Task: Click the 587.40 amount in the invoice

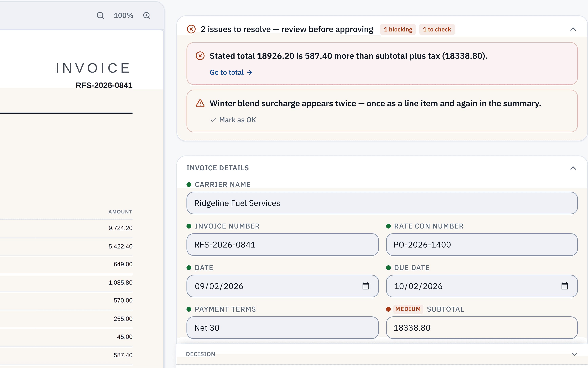Action: click(x=123, y=355)
